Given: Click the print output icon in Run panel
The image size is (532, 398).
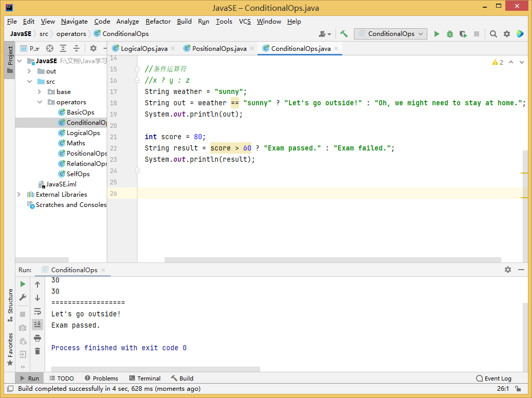Looking at the screenshot, I should click(37, 338).
